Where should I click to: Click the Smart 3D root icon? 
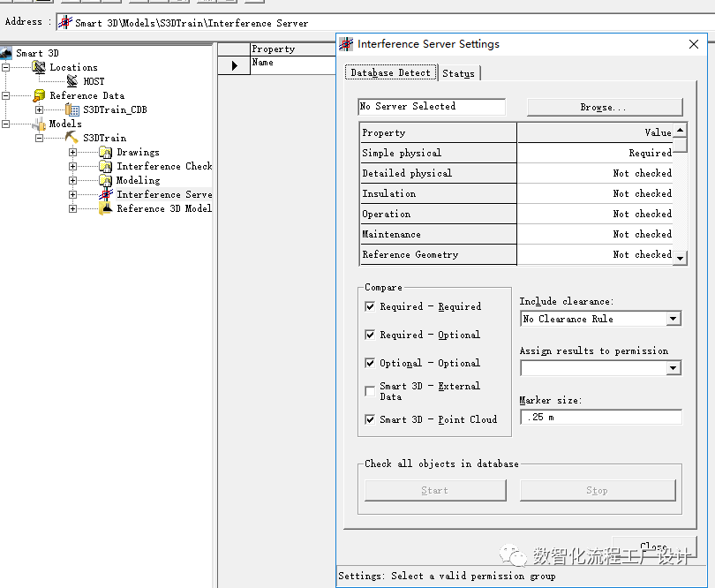(x=6, y=53)
